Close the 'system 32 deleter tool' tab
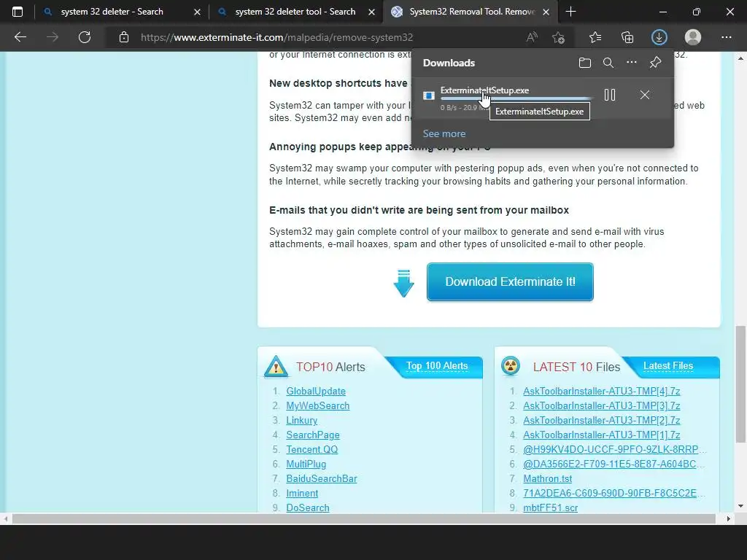747x560 pixels. click(372, 12)
